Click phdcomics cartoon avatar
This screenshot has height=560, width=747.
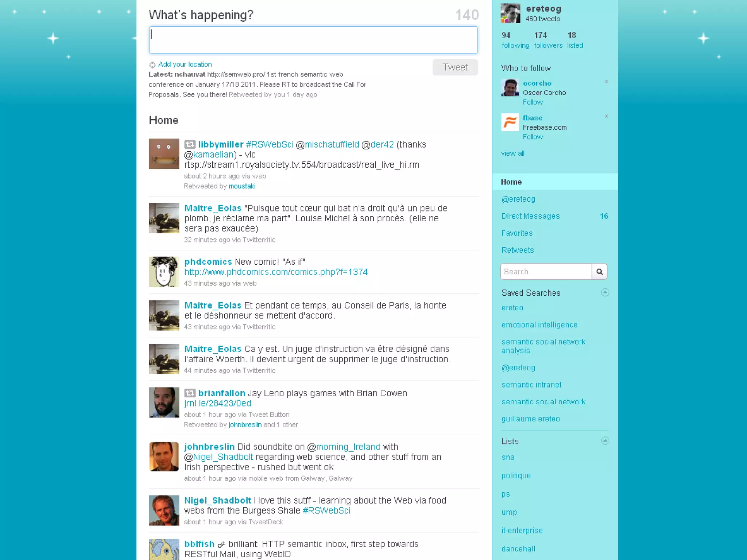click(164, 272)
